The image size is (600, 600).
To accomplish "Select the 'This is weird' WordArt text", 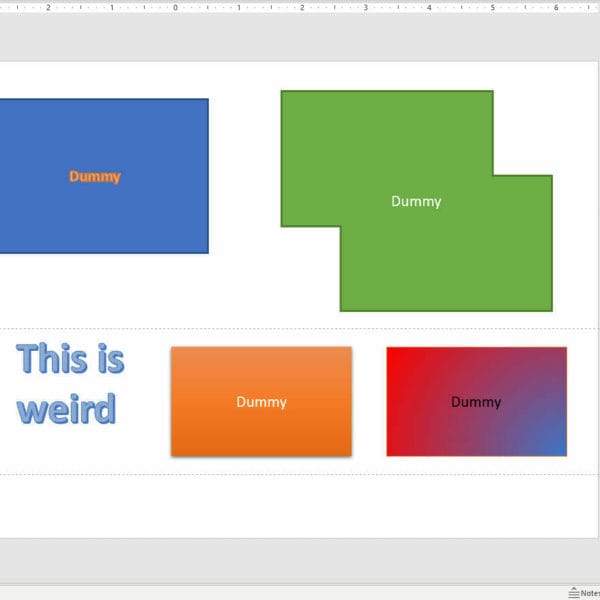I will pyautogui.click(x=70, y=383).
